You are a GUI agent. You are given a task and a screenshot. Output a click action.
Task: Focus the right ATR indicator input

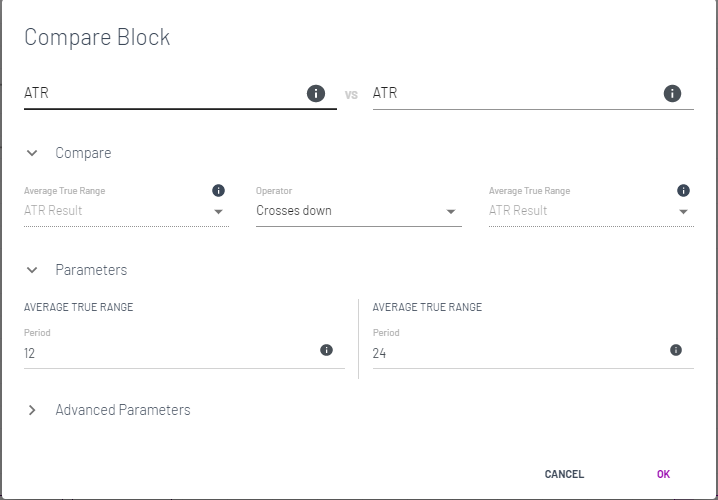click(x=510, y=93)
